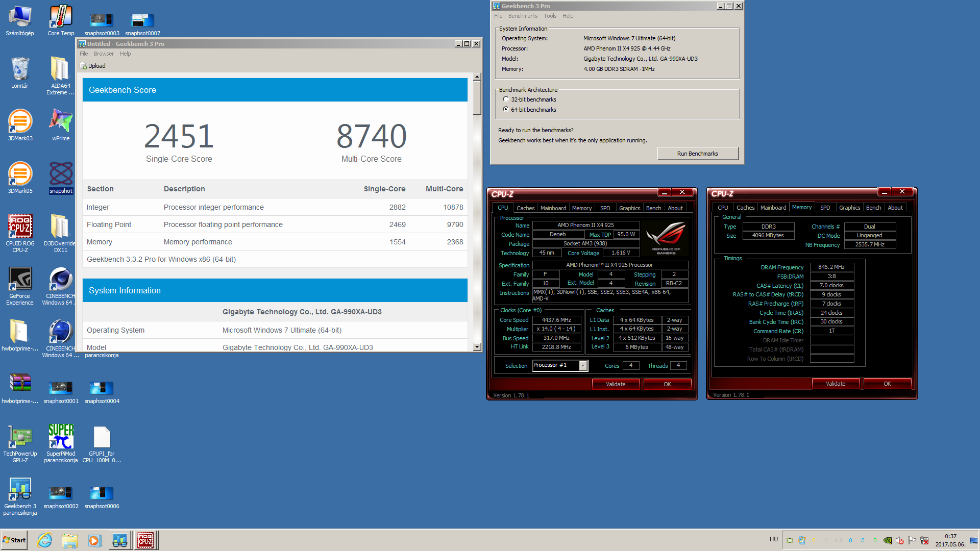The width and height of the screenshot is (980, 551).
Task: Open the Core Temp desktop icon
Action: coord(61,20)
